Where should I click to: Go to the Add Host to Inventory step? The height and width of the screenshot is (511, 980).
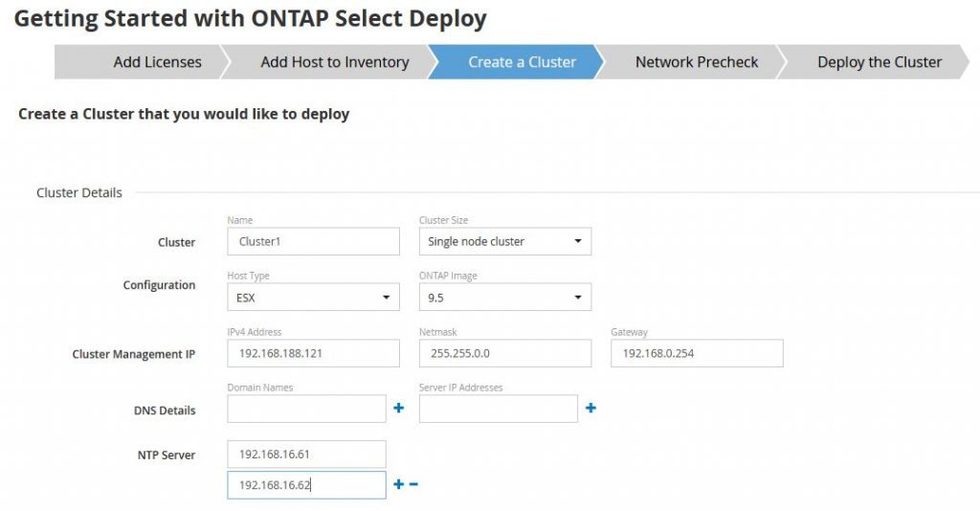coord(330,62)
